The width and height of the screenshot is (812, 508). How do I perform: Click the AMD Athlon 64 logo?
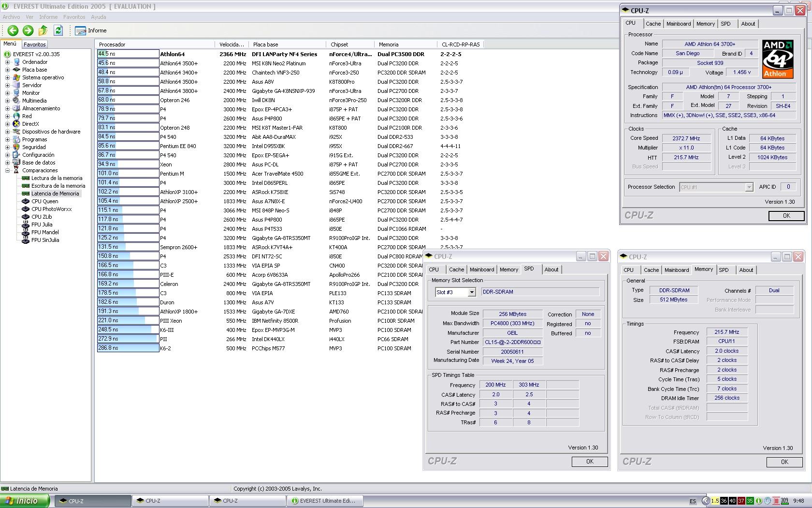(778, 59)
